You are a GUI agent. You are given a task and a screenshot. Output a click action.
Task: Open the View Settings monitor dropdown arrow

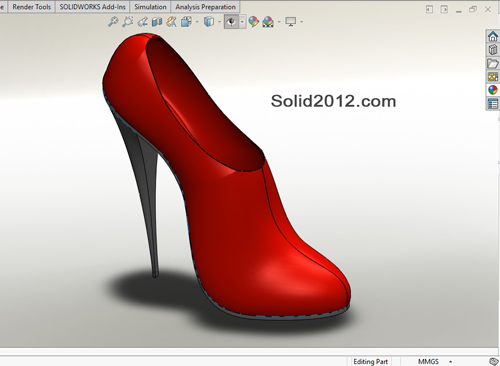[x=302, y=22]
